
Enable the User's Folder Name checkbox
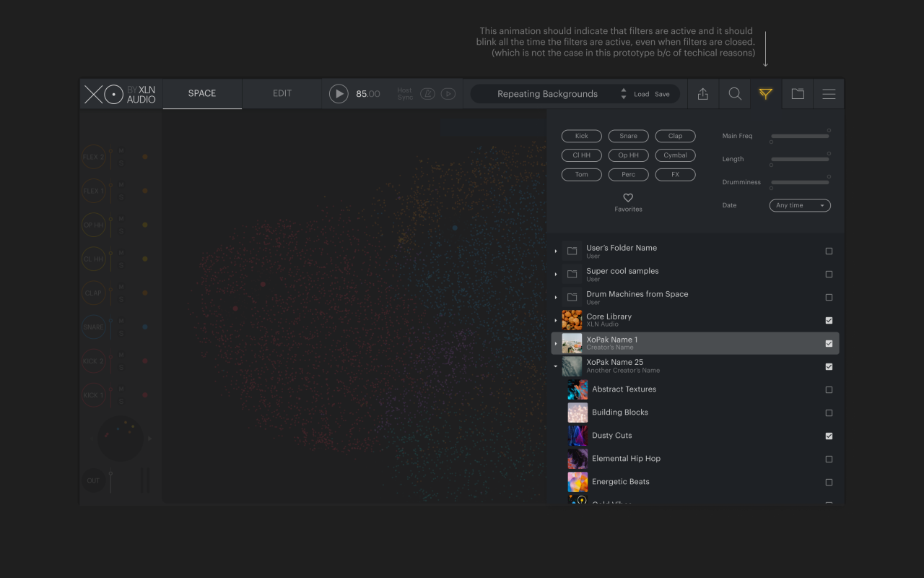tap(829, 251)
